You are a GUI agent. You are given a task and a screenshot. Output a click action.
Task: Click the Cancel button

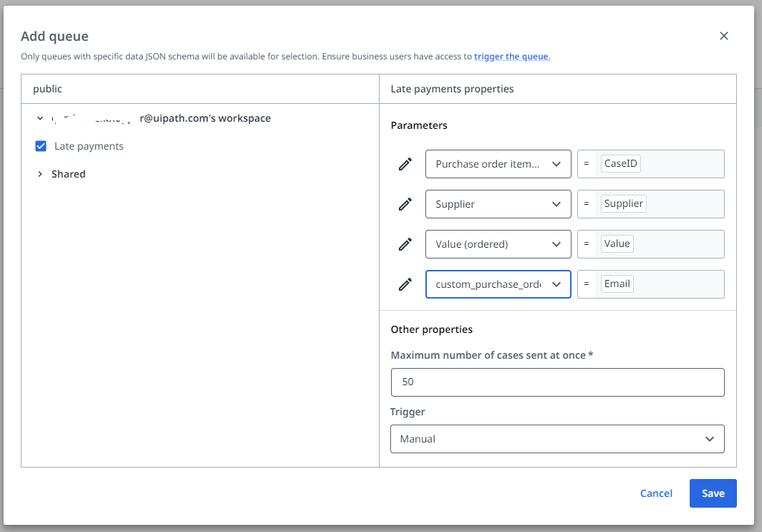click(656, 493)
